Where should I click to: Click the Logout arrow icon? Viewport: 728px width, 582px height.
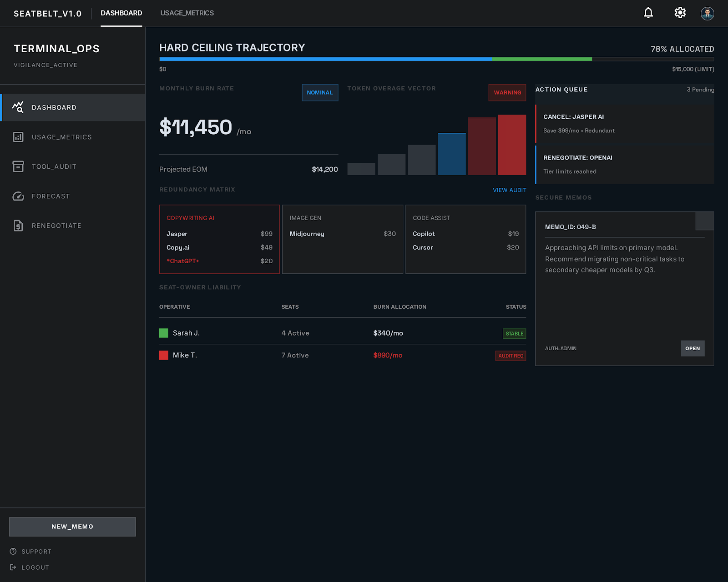(14, 567)
